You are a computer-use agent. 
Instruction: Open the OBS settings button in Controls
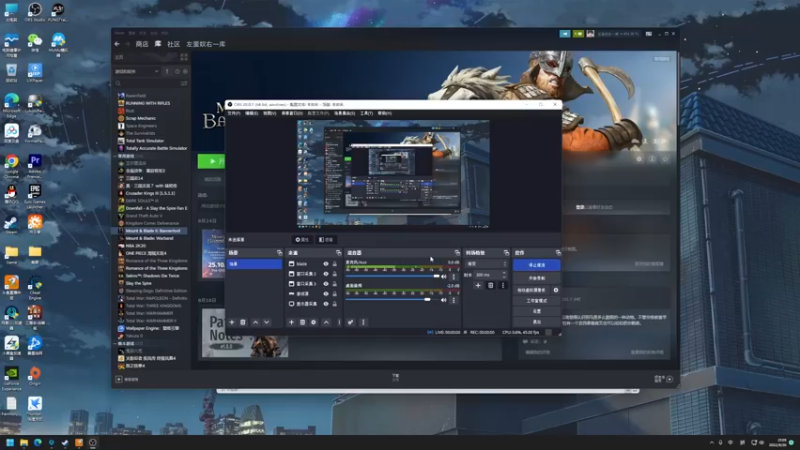537,311
